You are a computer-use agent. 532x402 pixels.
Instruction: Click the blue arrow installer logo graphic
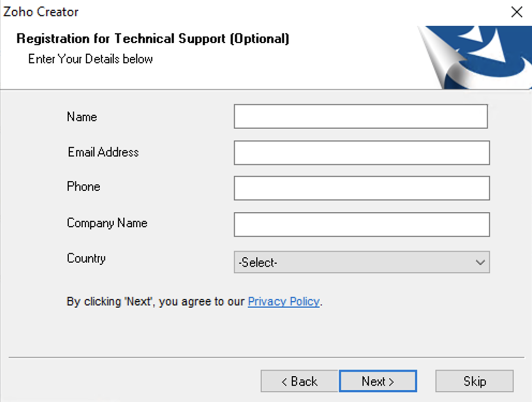click(x=475, y=57)
